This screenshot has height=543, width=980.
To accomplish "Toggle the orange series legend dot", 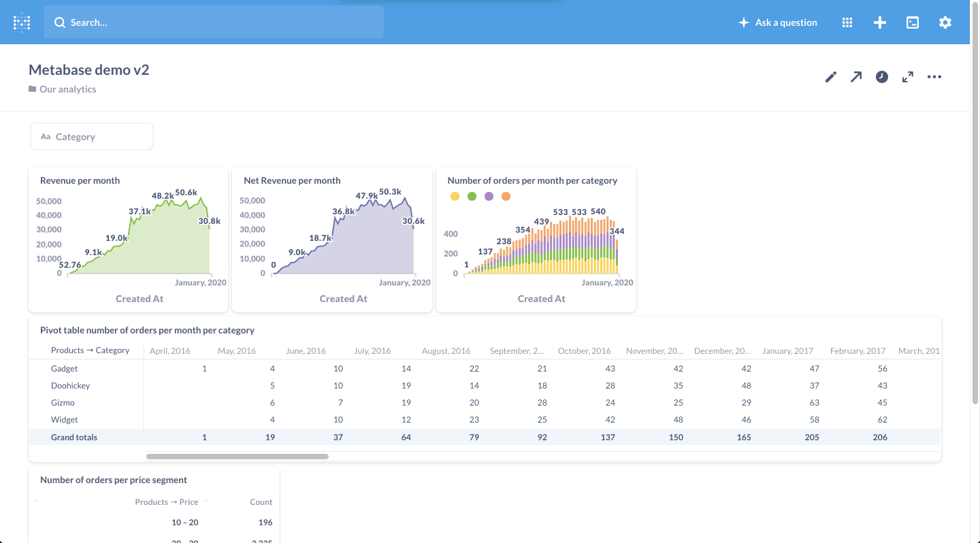I will pyautogui.click(x=506, y=197).
